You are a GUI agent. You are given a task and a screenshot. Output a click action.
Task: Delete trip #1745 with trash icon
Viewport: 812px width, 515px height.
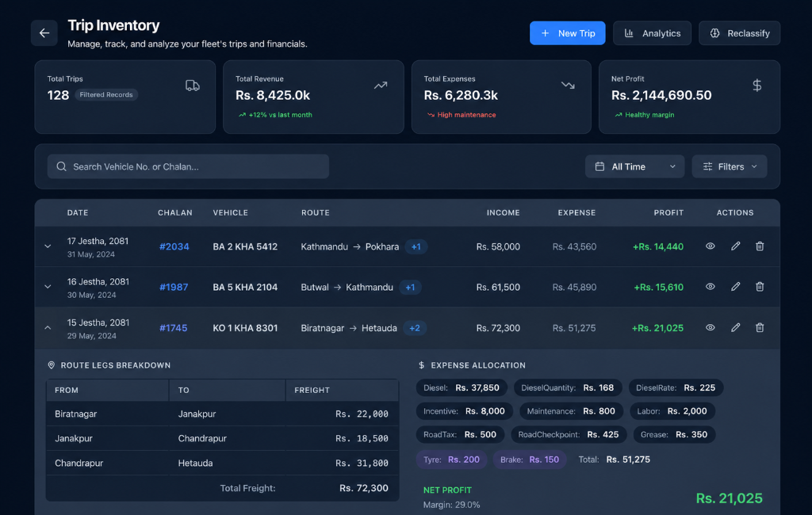[760, 328]
